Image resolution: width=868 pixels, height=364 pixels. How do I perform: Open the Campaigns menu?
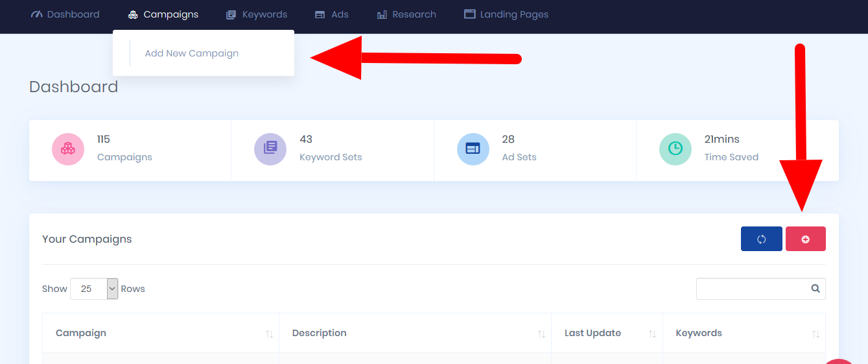pos(163,14)
